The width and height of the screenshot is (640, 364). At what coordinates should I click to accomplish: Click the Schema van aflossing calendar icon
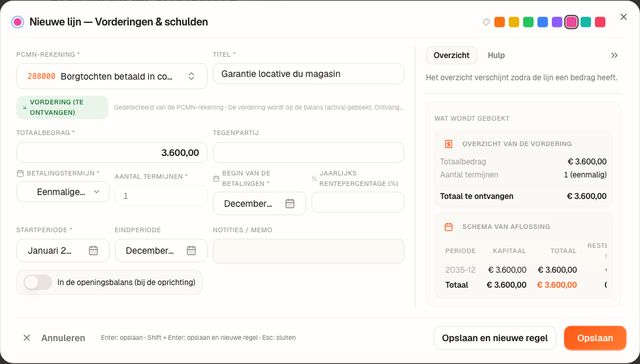[449, 227]
